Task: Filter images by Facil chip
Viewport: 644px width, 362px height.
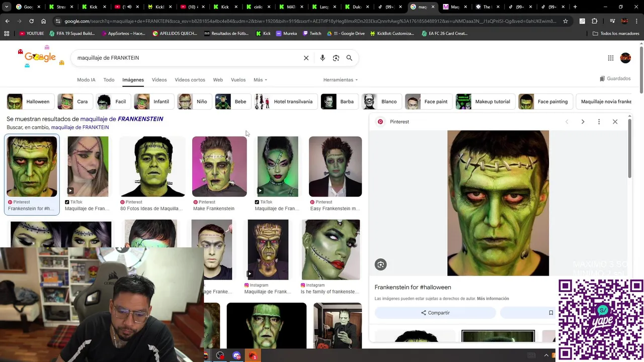Action: pyautogui.click(x=113, y=102)
